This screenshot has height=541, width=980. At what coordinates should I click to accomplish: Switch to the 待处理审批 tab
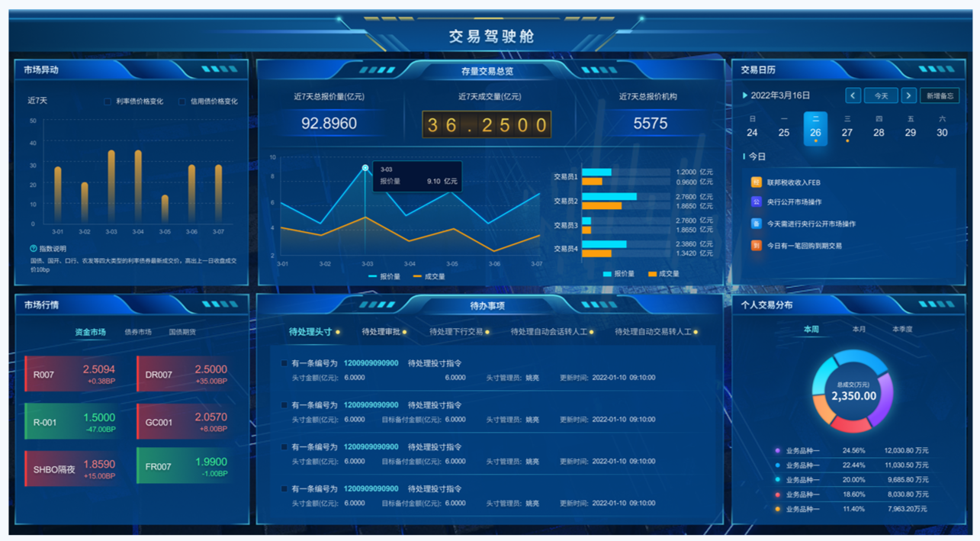pos(381,332)
